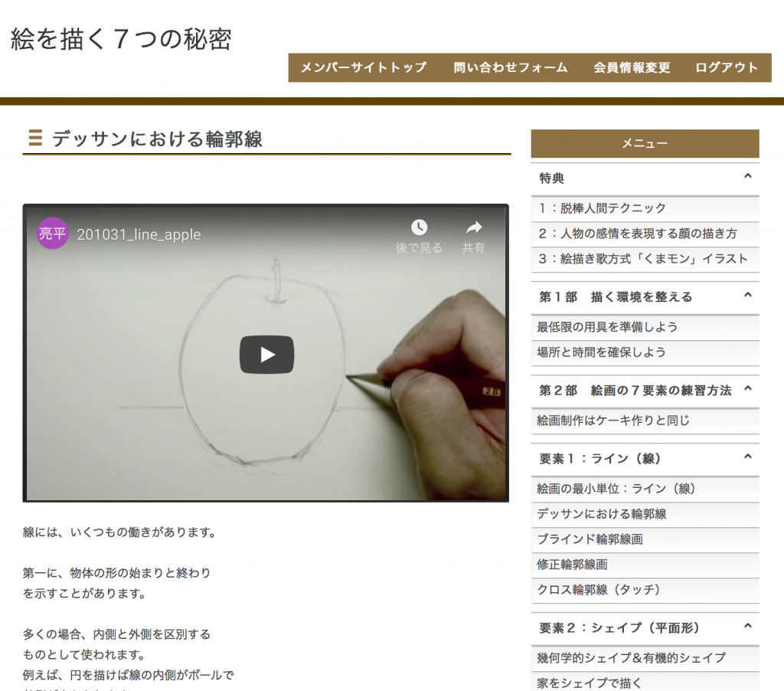
Task: Click paragraph 線には、いくつもの働きがあります。
Action: [119, 532]
